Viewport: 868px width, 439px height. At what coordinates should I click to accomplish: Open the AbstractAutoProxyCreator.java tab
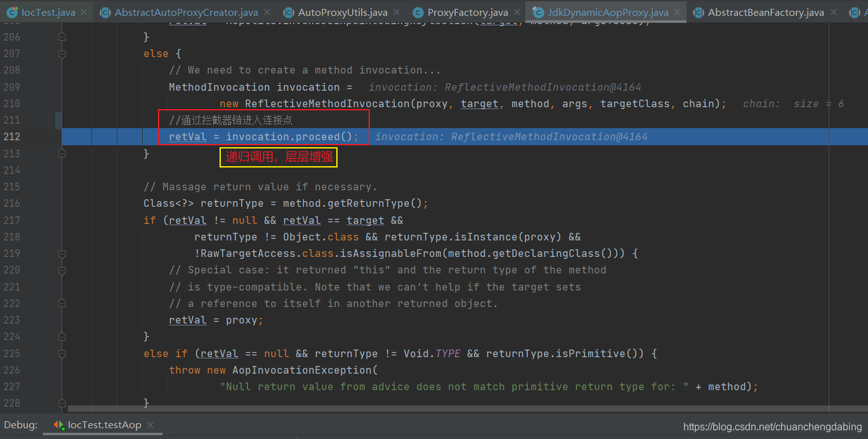[x=187, y=12]
